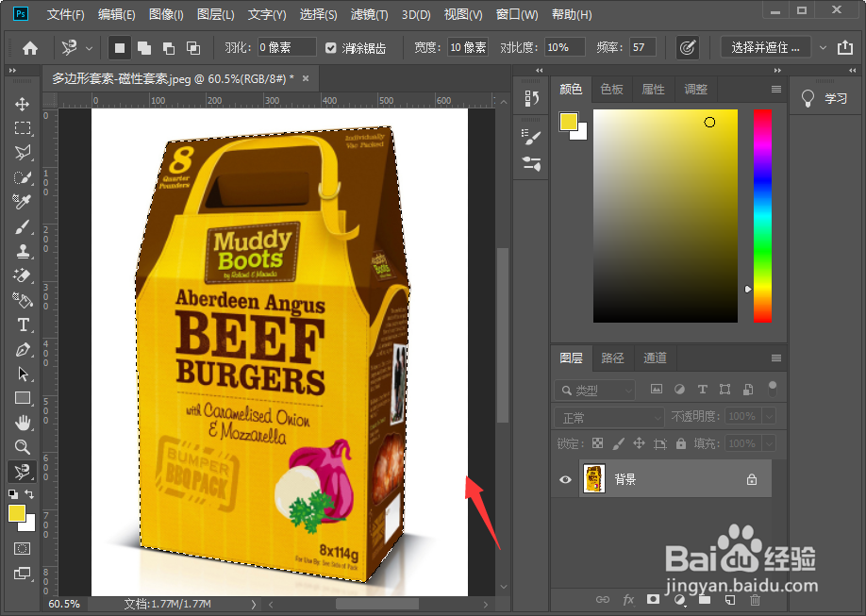Expand the opacity slider dropdown
This screenshot has height=616, width=866.
coord(769,416)
